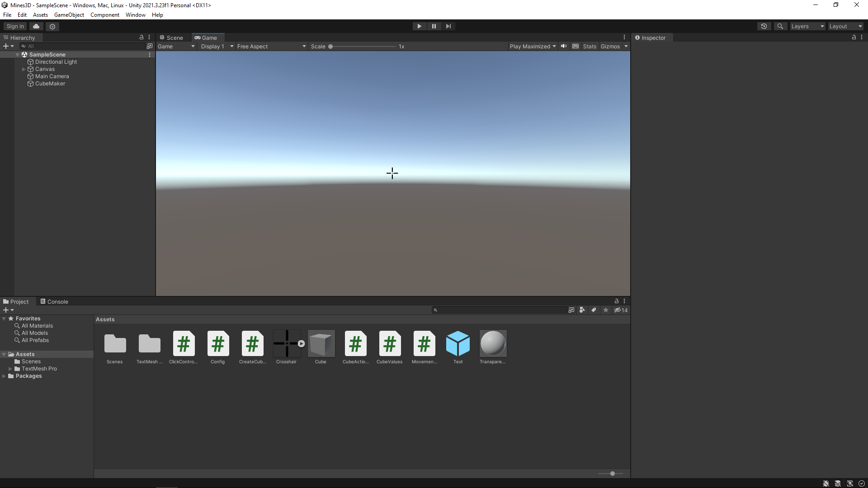The height and width of the screenshot is (488, 868).
Task: Click the Pause playback button
Action: tap(434, 26)
